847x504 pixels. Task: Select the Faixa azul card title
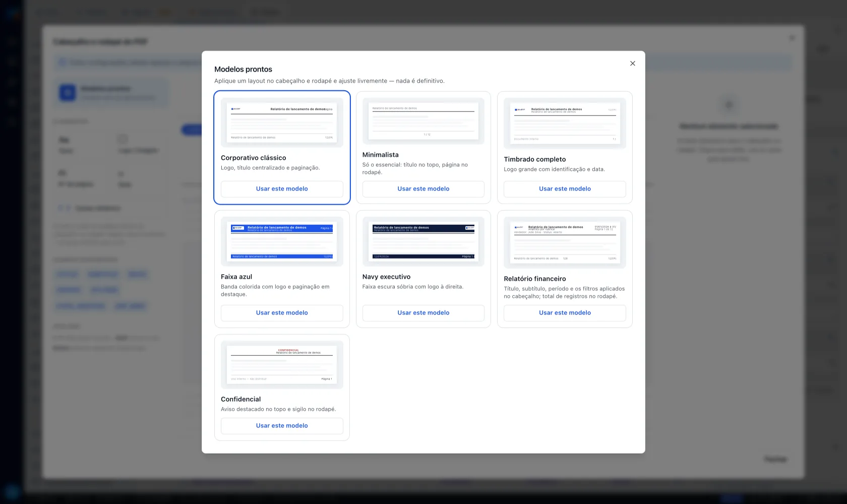tap(236, 277)
